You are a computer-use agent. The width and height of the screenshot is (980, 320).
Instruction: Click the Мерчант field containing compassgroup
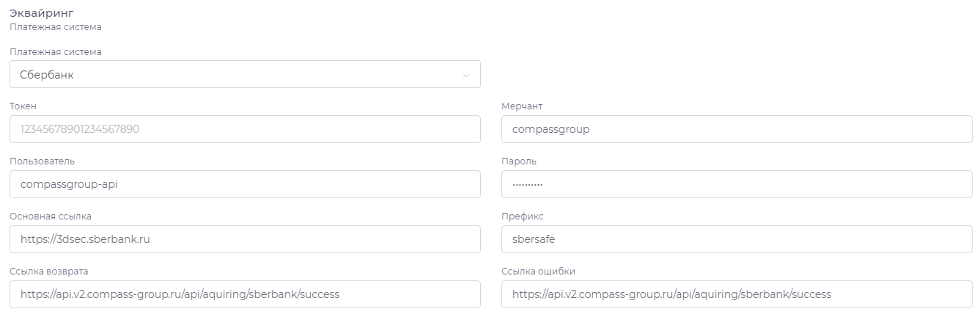pyautogui.click(x=737, y=129)
